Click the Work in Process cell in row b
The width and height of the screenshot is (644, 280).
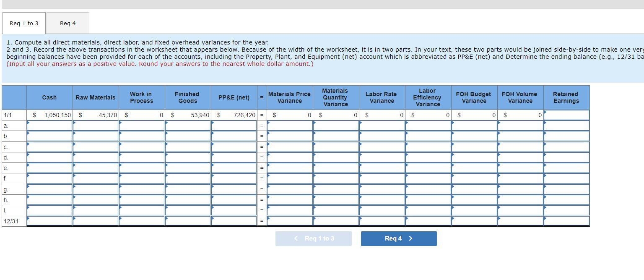click(x=142, y=136)
